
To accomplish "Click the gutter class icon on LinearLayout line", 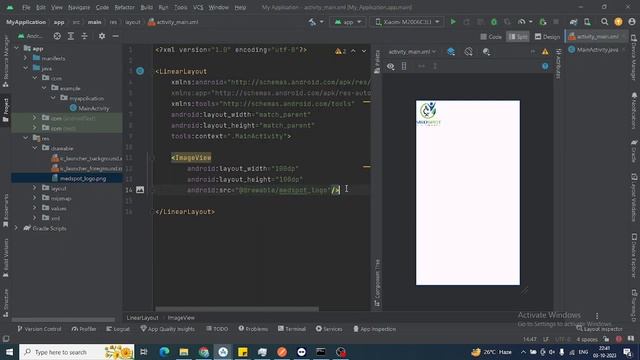I will tap(140, 71).
